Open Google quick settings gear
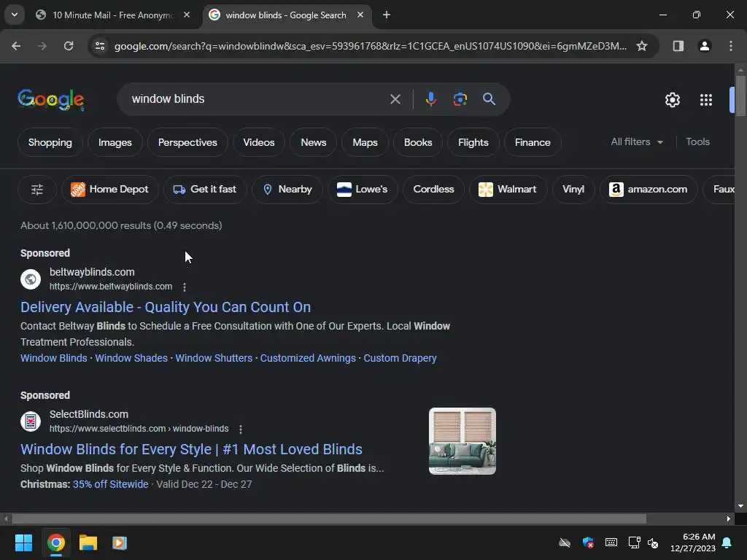Screen dimensions: 747x560 [x=672, y=100]
